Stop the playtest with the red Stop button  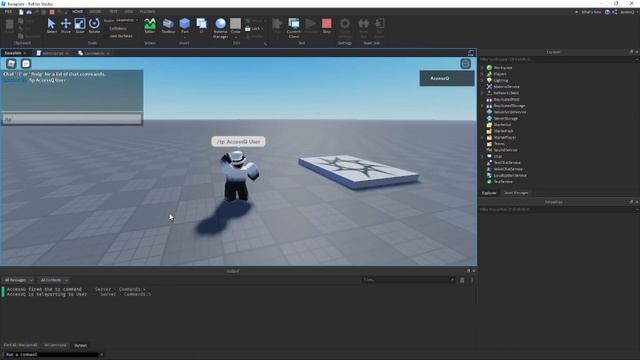tap(327, 26)
